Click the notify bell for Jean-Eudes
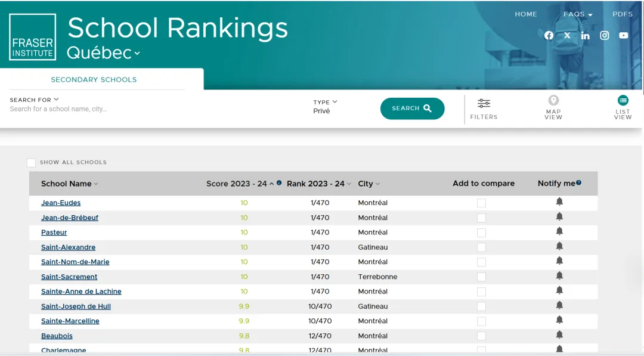The image size is (644, 356). [559, 202]
